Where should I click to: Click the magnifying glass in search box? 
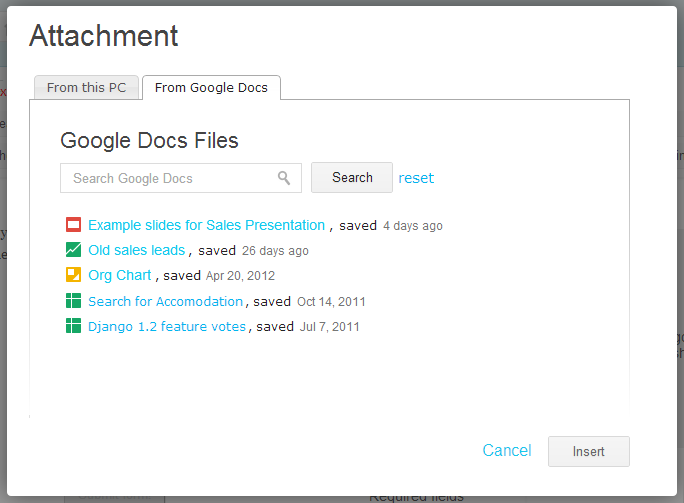click(x=284, y=178)
